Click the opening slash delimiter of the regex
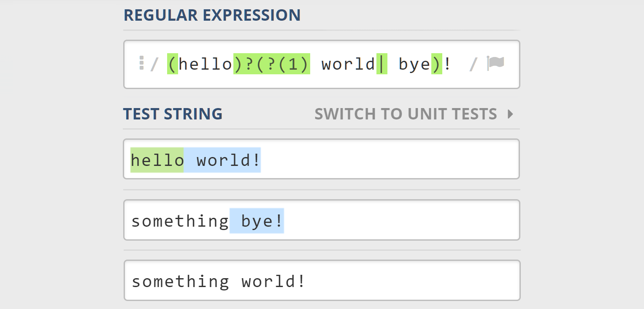644x309 pixels. coord(154,64)
